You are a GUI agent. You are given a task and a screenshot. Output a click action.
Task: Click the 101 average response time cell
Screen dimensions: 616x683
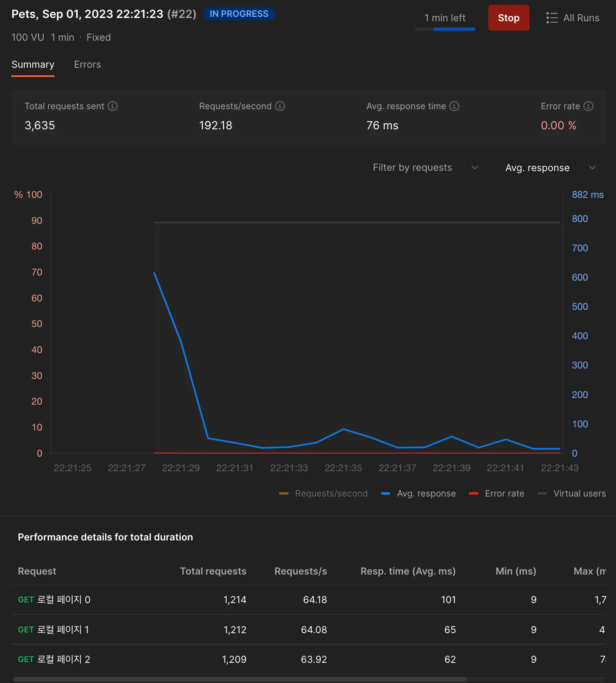449,600
